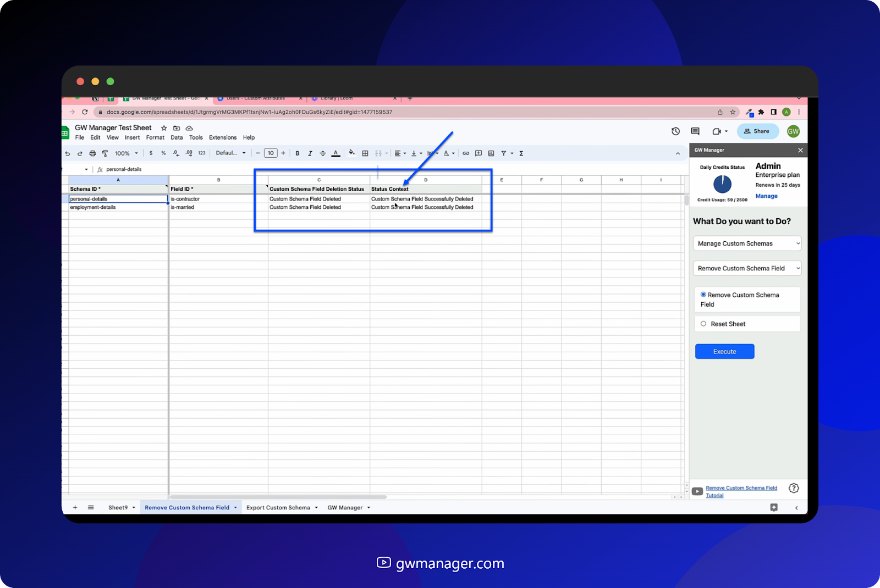This screenshot has height=588, width=880.
Task: Select the Reset Sheet radio option
Action: [x=703, y=324]
